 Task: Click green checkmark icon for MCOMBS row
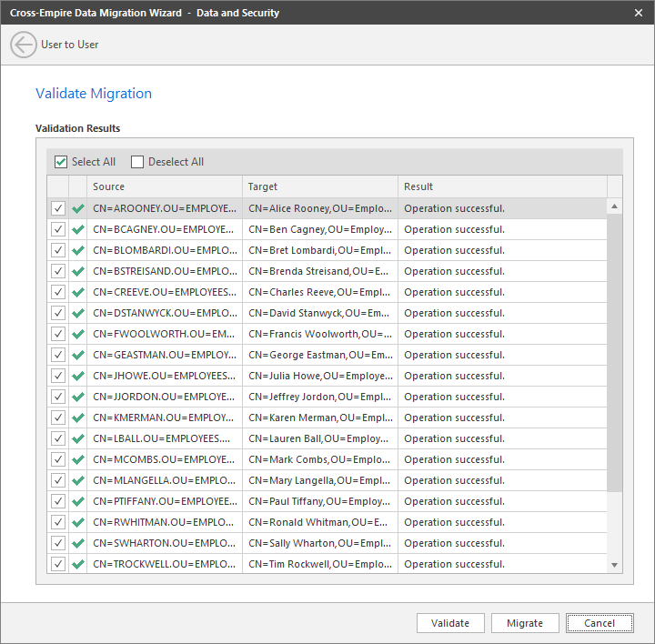78,459
